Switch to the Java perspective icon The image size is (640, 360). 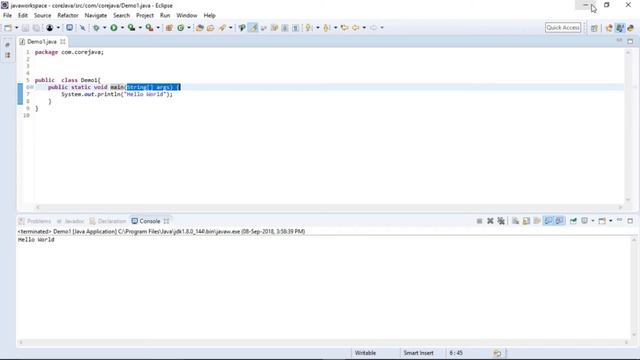(620, 28)
